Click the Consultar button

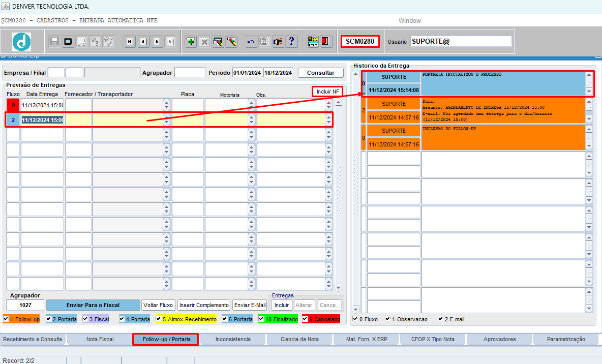pos(321,73)
